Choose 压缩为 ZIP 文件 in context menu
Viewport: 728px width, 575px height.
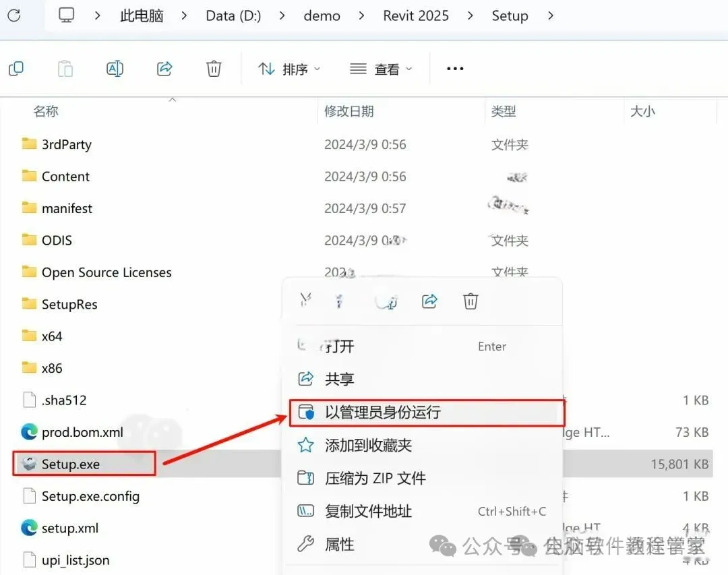[423, 478]
